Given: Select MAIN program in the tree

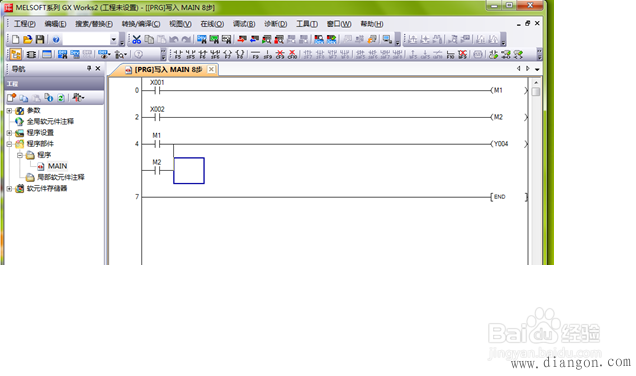Looking at the screenshot, I should (57, 166).
